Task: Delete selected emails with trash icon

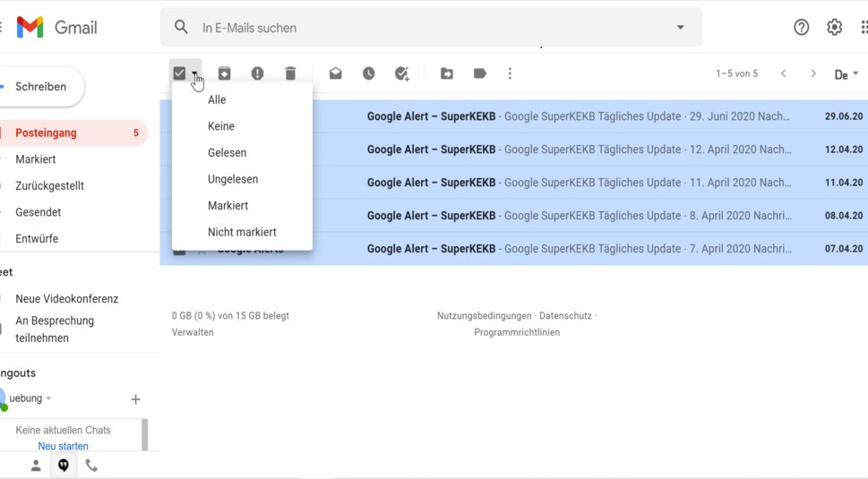Action: [x=290, y=73]
